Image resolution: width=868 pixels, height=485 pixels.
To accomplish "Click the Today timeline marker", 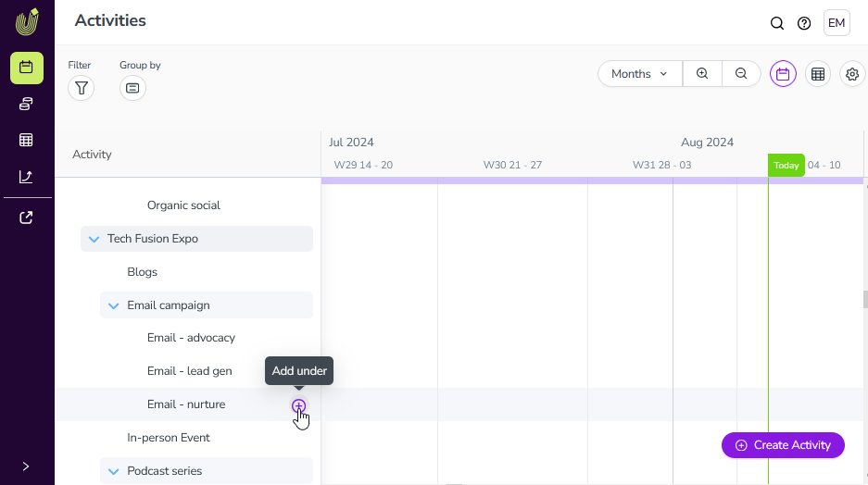I will [x=786, y=166].
